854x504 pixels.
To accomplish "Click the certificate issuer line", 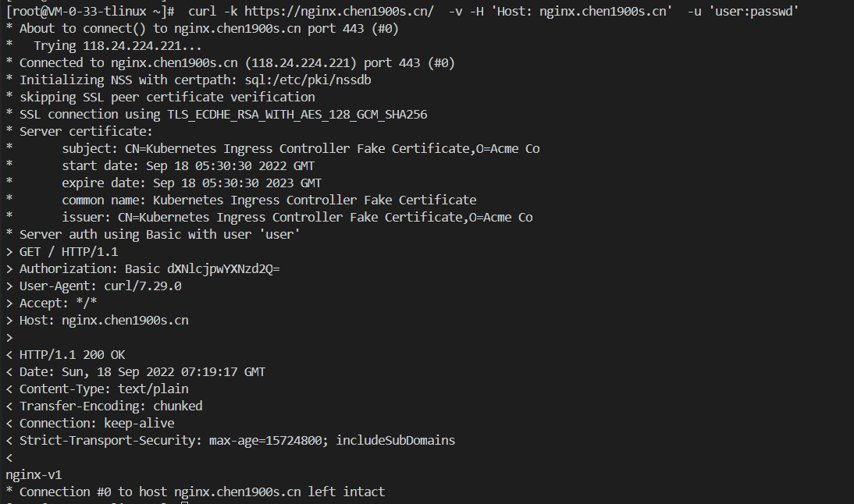I will [297, 218].
